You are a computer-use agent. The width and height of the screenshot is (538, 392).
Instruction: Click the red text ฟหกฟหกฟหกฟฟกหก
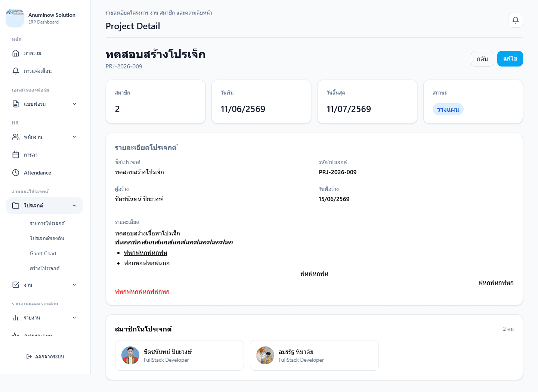pyautogui.click(x=142, y=292)
